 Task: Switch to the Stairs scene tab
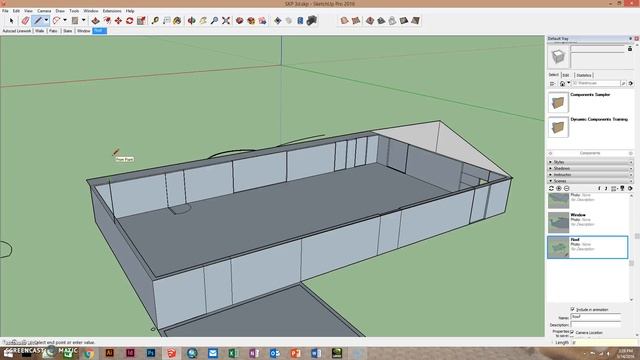click(x=68, y=31)
